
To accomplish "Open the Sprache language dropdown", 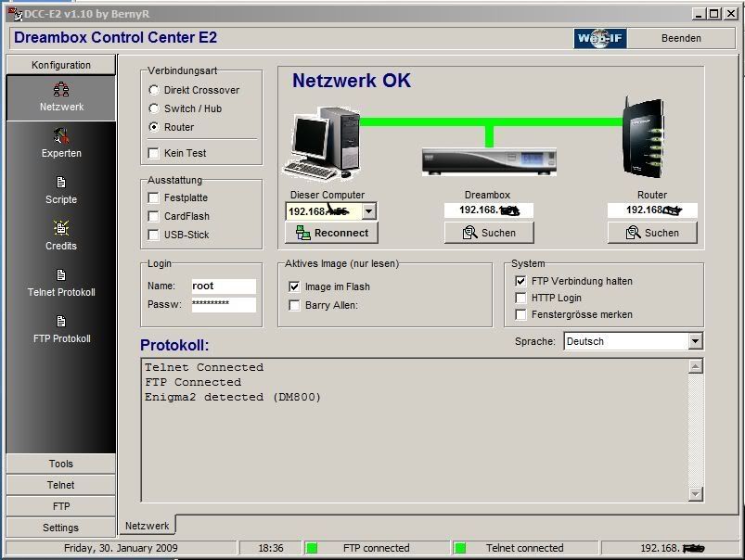I will point(695,341).
